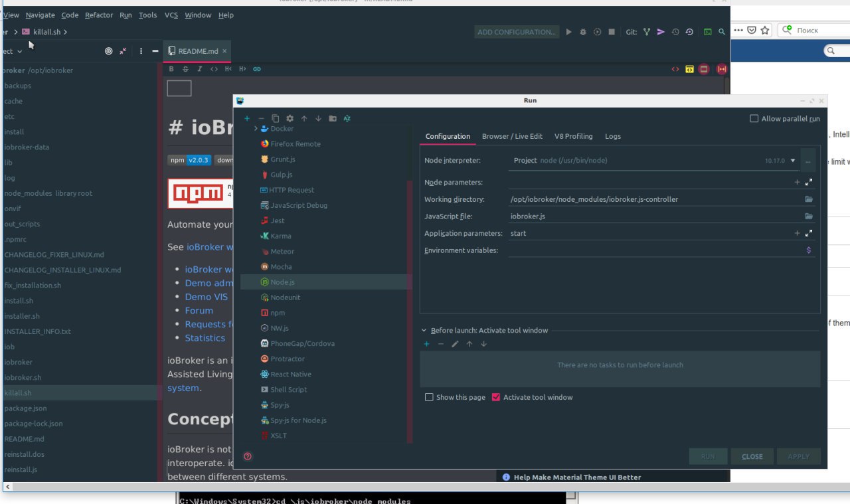Click JavaScript file input field
Image resolution: width=850 pixels, height=504 pixels.
point(655,216)
